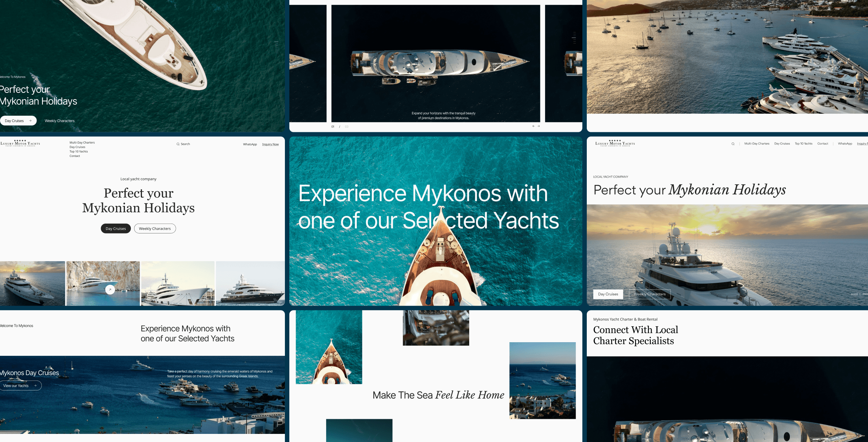Click Weekly Characters link on green sea hero

click(60, 121)
